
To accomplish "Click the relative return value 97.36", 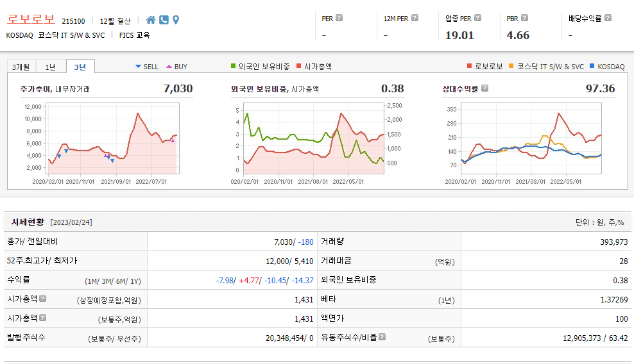I will pyautogui.click(x=601, y=88).
